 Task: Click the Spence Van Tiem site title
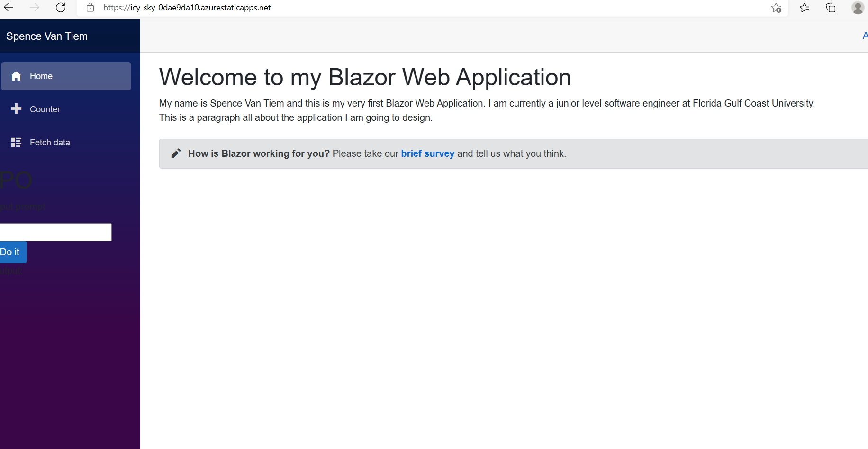click(47, 36)
